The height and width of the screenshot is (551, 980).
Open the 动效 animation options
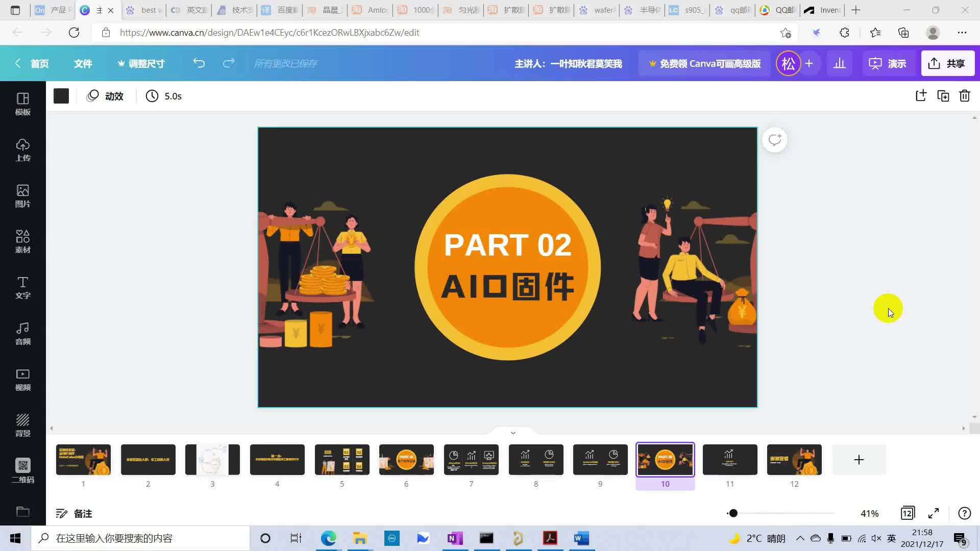tap(105, 96)
